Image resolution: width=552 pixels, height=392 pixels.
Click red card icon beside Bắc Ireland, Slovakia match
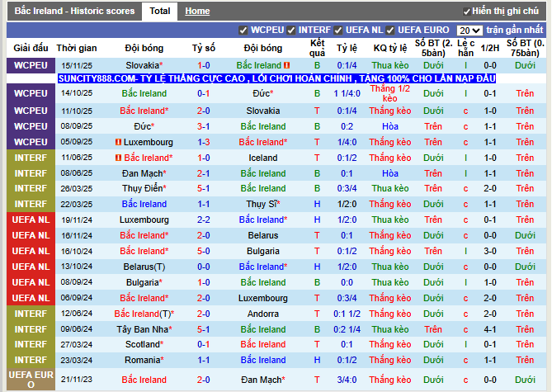pos(287,65)
